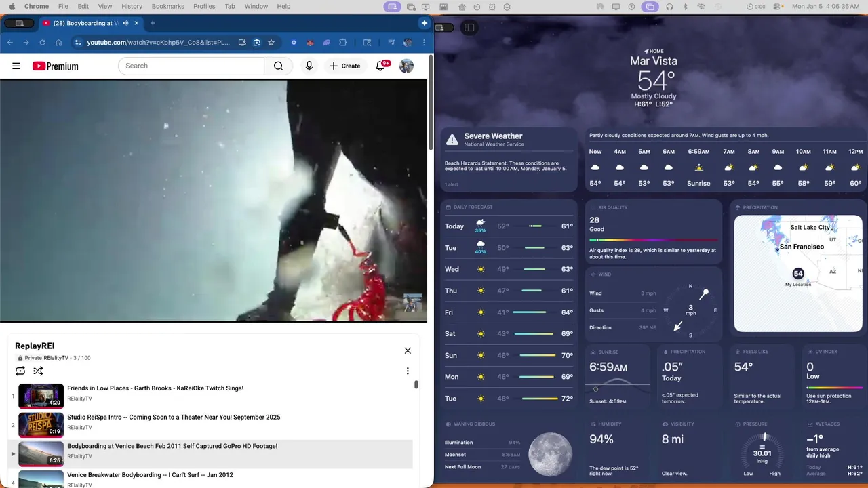868x488 pixels.
Task: Open the precipitation map in Weather
Action: 798,274
